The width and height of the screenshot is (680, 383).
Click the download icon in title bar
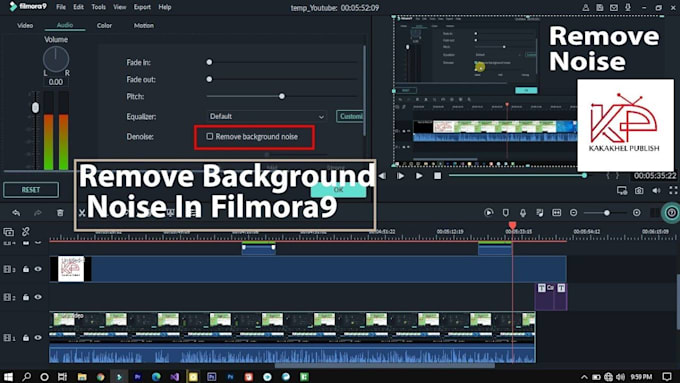pos(628,7)
